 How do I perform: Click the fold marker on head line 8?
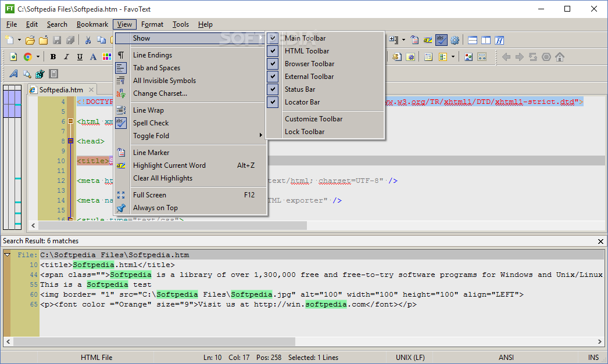tap(70, 141)
